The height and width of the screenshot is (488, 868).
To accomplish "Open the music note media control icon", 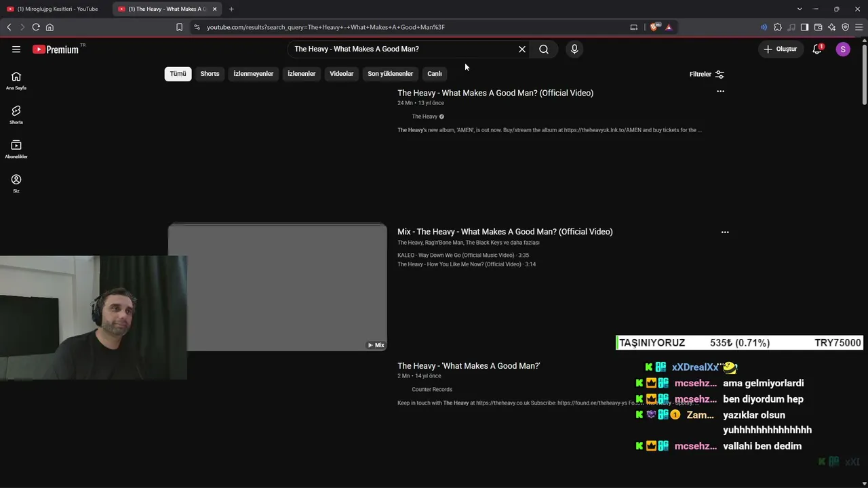I will click(791, 27).
